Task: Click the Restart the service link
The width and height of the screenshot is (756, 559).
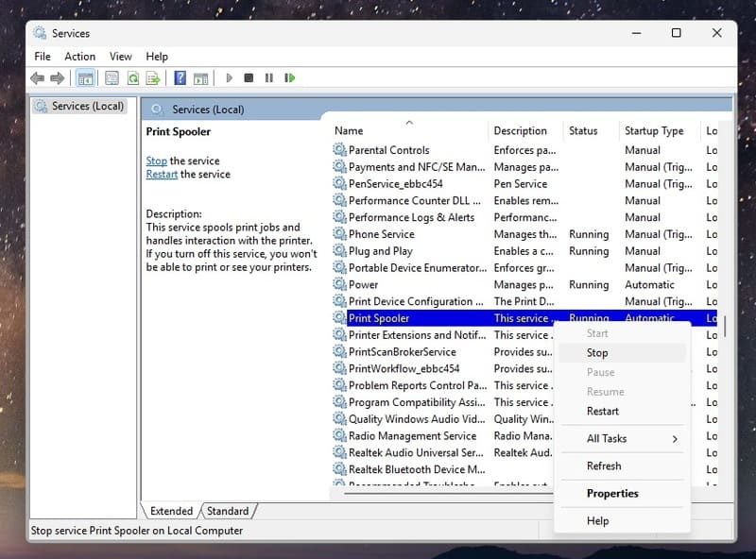Action: click(x=162, y=174)
